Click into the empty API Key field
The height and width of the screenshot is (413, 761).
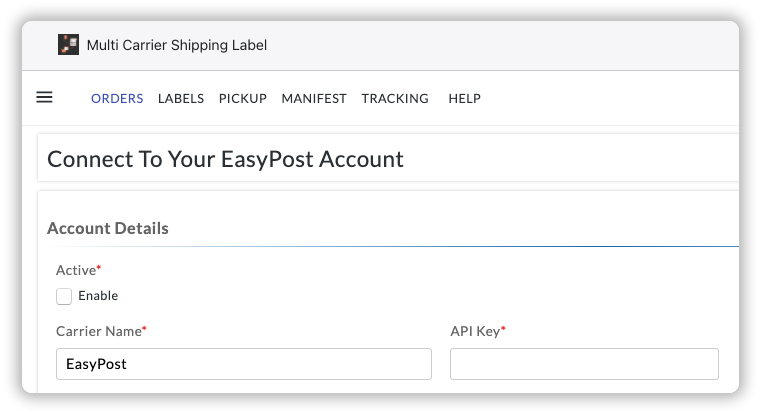(584, 364)
